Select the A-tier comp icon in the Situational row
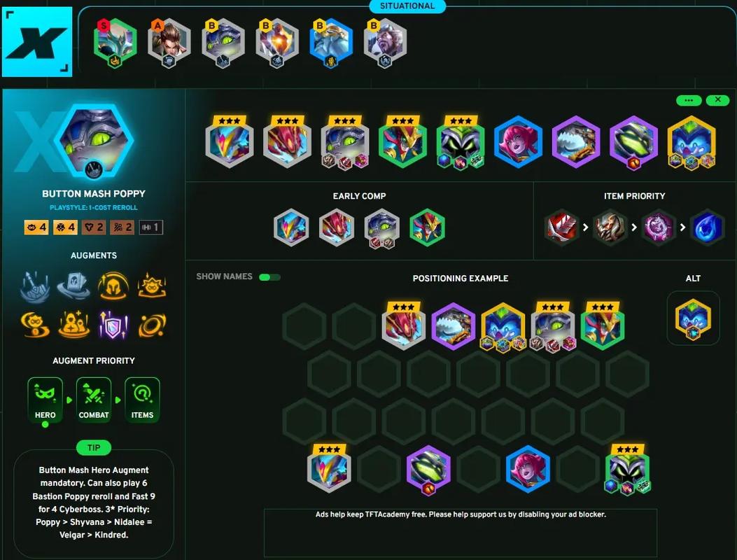This screenshot has height=560, width=737. click(x=169, y=43)
